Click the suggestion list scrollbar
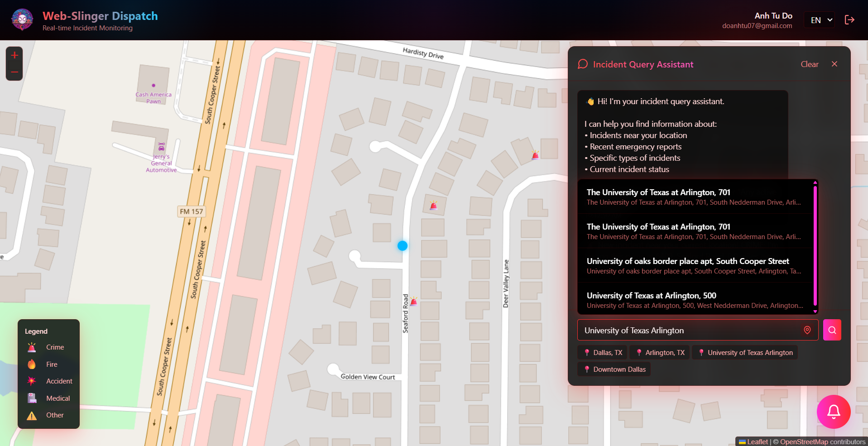The height and width of the screenshot is (446, 868). click(815, 247)
